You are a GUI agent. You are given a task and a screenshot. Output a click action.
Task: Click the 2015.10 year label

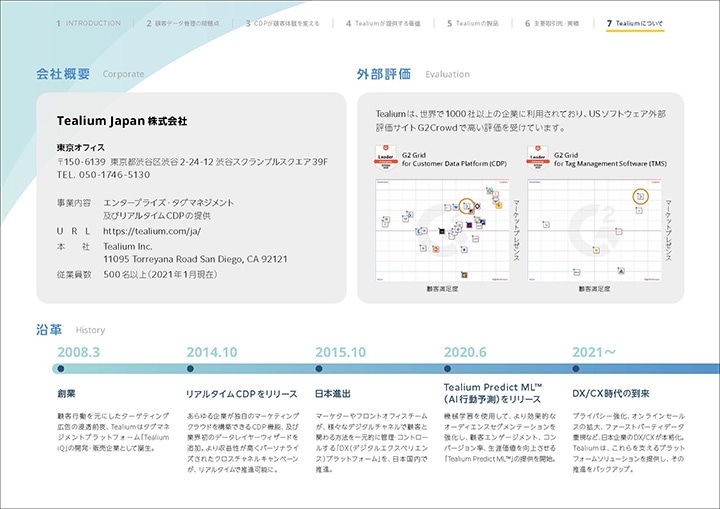(x=340, y=352)
